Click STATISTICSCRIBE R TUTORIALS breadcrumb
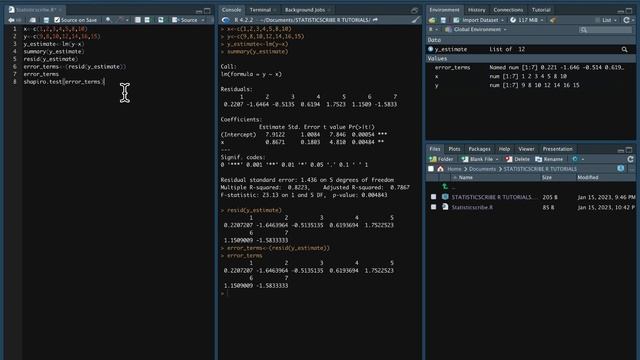This screenshot has height=360, width=640. pyautogui.click(x=540, y=169)
